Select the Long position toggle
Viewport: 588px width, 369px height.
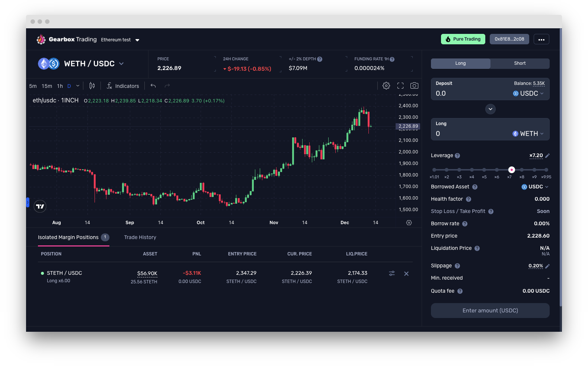[460, 63]
